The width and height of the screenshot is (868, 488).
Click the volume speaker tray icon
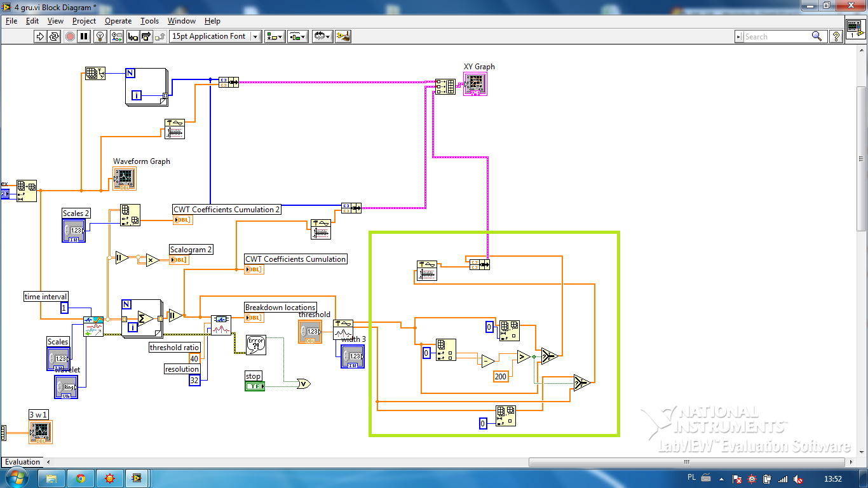[798, 478]
